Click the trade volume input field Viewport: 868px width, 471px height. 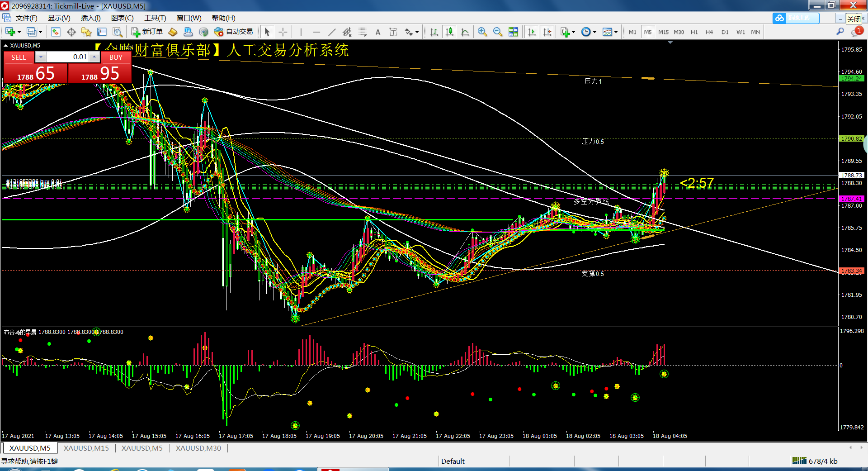(x=68, y=57)
